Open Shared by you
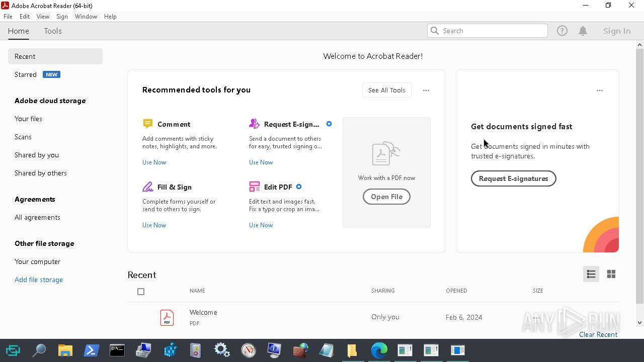Image resolution: width=644 pixels, height=362 pixels. (x=37, y=155)
